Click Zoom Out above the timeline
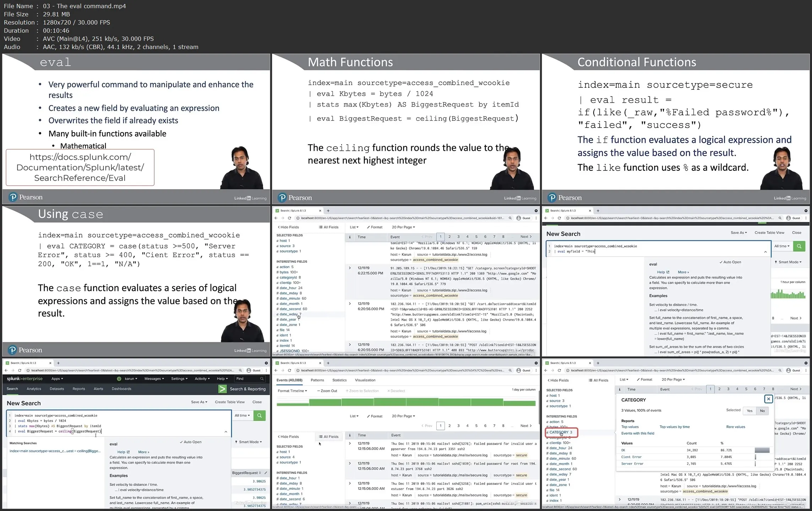 click(x=327, y=391)
